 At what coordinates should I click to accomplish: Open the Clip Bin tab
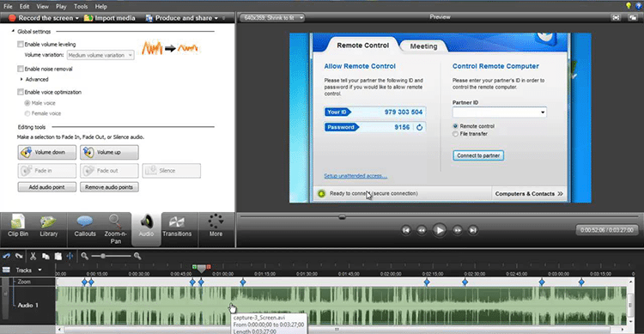[18, 227]
